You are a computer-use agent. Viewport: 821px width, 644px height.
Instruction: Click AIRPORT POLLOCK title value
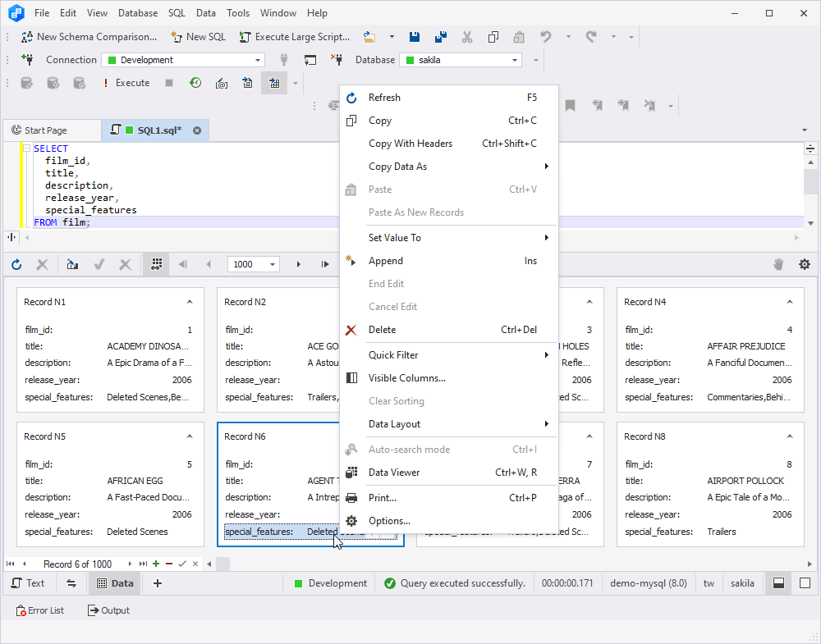coord(745,481)
